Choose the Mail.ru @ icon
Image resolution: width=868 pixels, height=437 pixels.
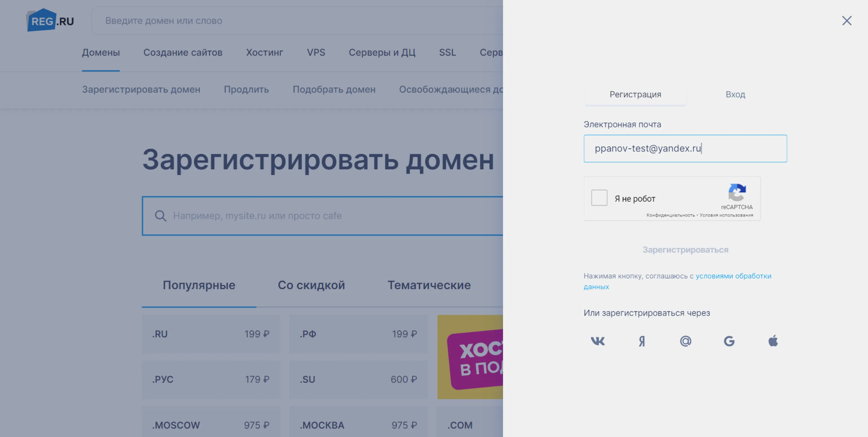point(685,341)
